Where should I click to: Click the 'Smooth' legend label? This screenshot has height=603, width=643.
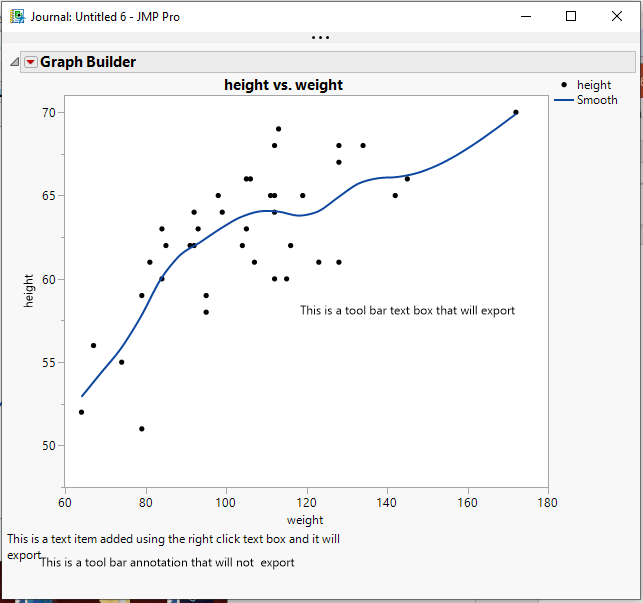(x=597, y=100)
